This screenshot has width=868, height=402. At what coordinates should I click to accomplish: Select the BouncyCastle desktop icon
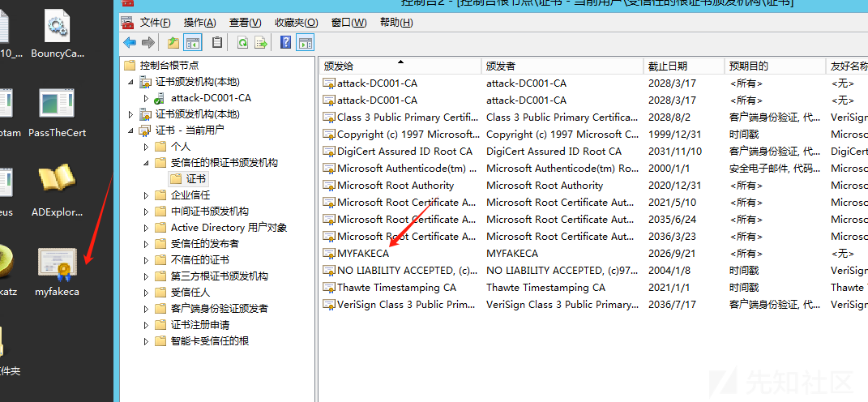coord(57,34)
